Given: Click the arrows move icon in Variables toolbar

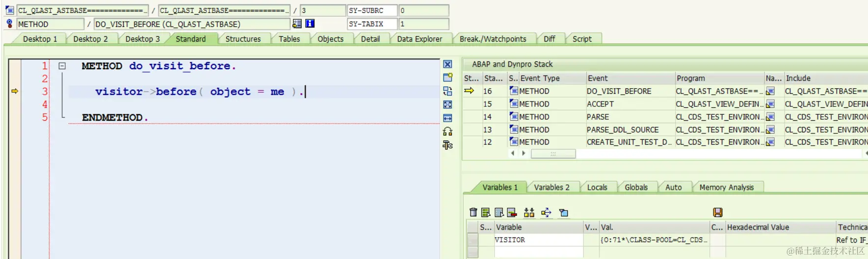Looking at the screenshot, I should (546, 212).
